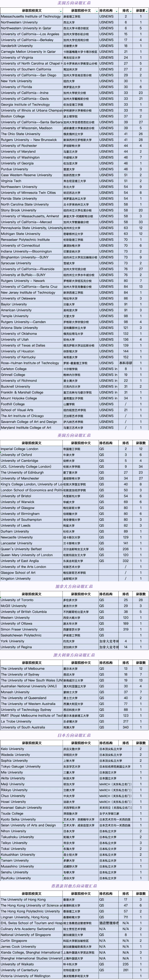Viewport: 149px width, 980px height.
Task: Select the Massachusetts Institute of Technology cell
Action: tap(31, 17)
